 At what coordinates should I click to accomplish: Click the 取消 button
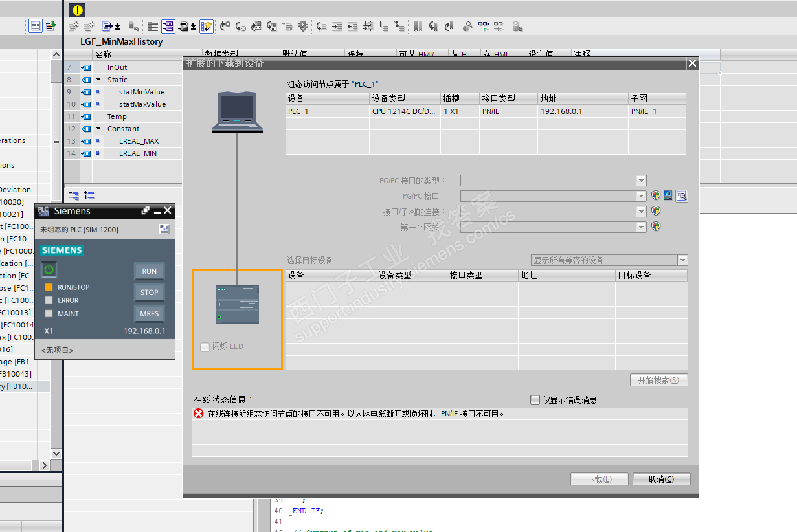click(661, 479)
